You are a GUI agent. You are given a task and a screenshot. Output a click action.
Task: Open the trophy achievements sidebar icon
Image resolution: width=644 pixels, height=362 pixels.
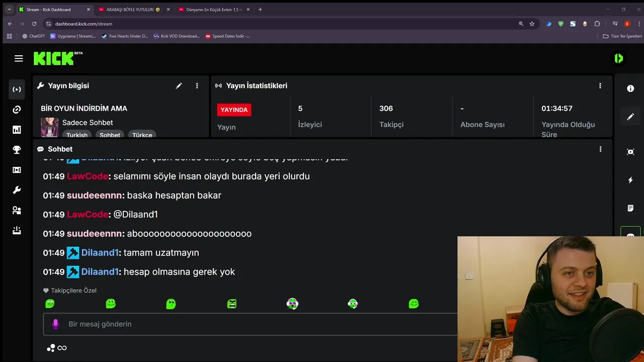tap(17, 150)
